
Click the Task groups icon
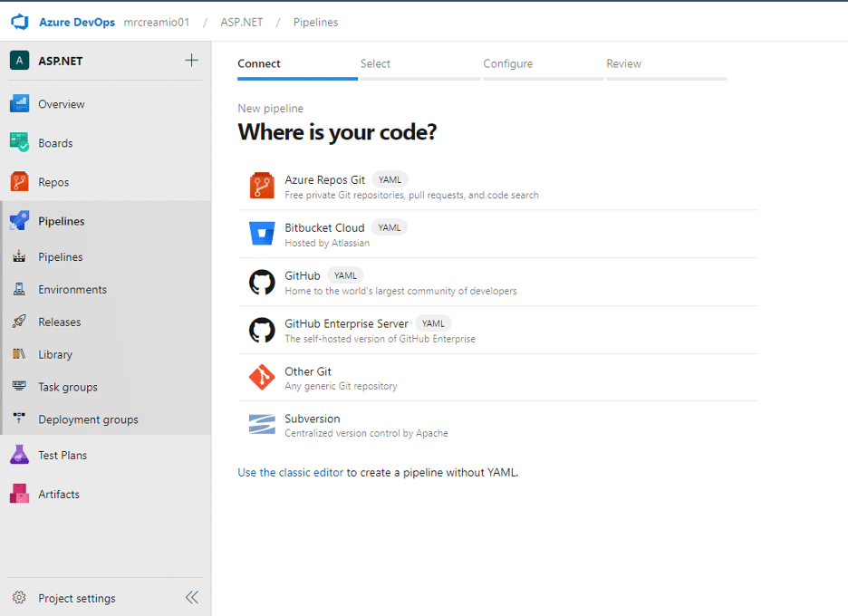19,387
